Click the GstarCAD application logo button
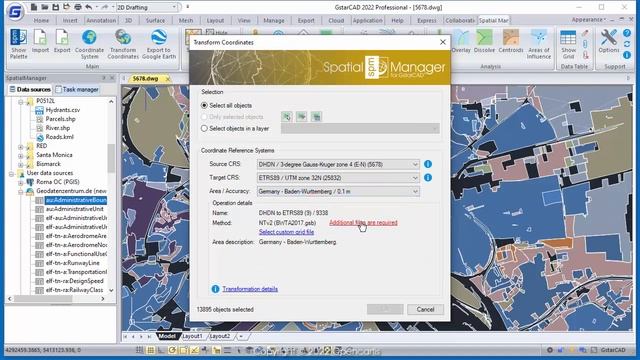This screenshot has width=640, height=360. click(x=15, y=11)
